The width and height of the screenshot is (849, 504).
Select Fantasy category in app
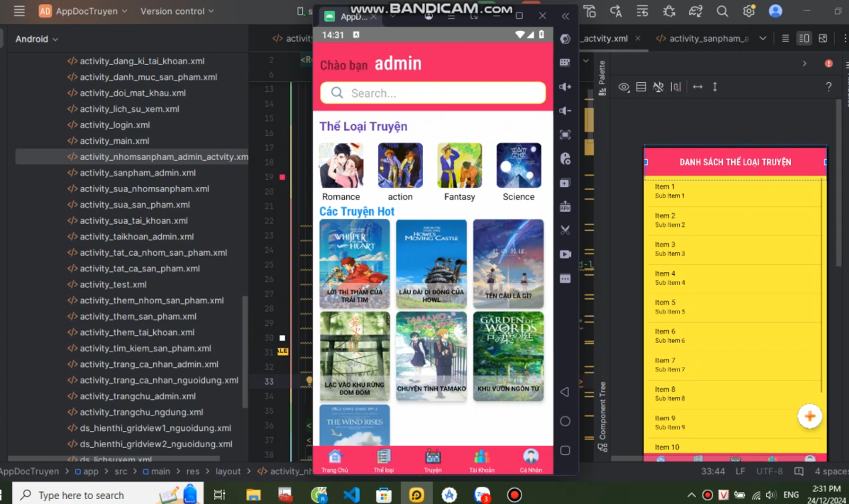click(x=459, y=172)
